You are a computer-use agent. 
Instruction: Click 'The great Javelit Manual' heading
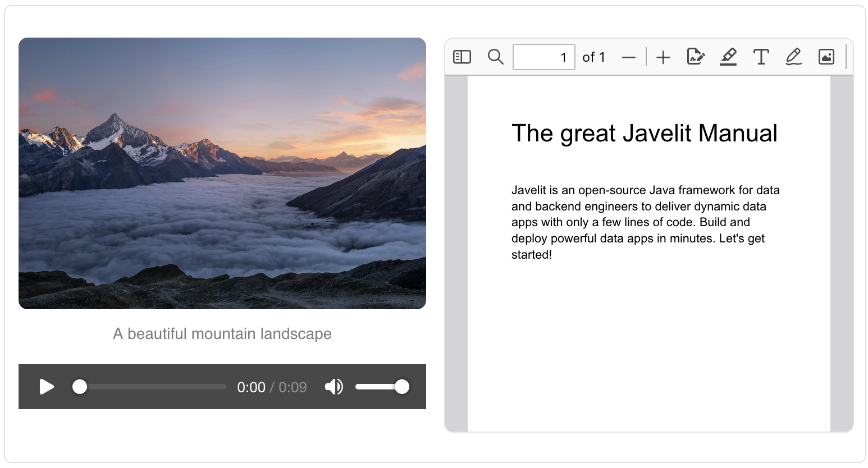644,134
